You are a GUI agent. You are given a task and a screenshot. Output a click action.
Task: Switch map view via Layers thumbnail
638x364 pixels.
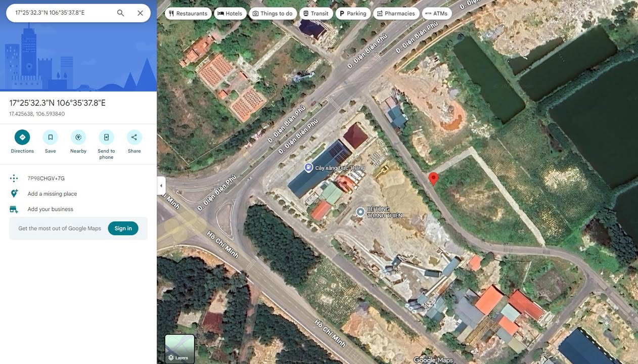pos(179,348)
